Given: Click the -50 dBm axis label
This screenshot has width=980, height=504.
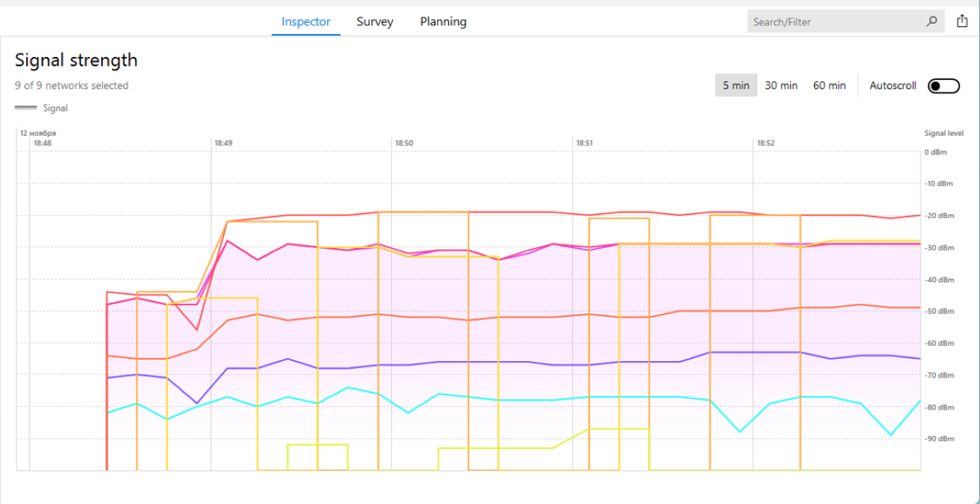Looking at the screenshot, I should (x=940, y=311).
